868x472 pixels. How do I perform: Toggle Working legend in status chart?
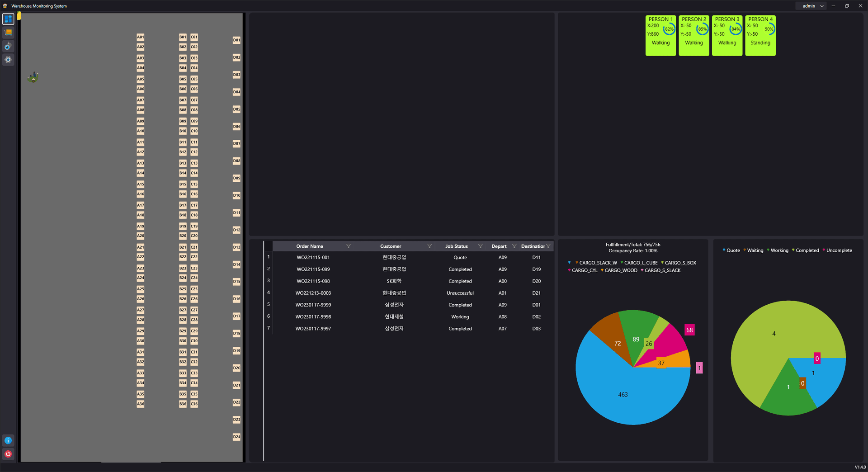778,250
